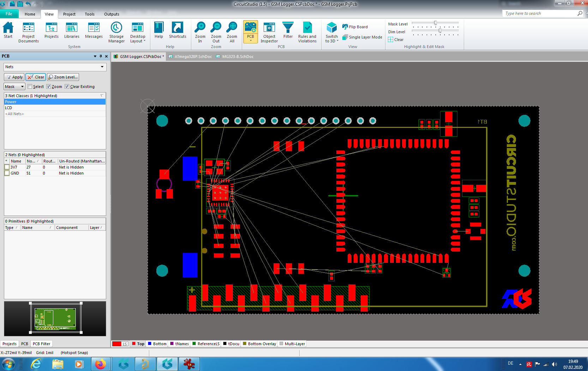Check the GND net checkbox
This screenshot has height=371, width=588.
point(7,173)
